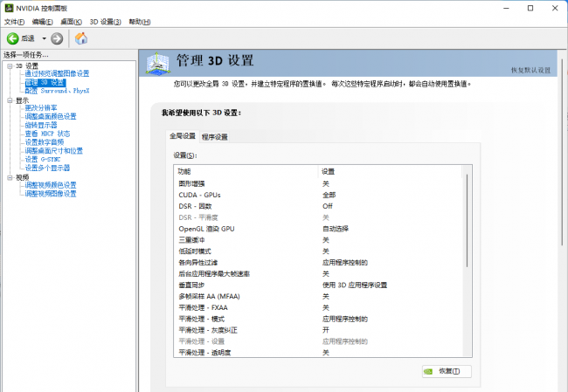This screenshot has width=568, height=392.
Task: Collapse the 视频 tree node
Action: pyautogui.click(x=10, y=177)
